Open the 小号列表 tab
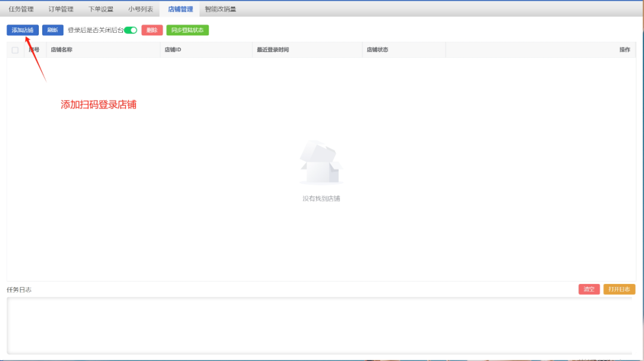The width and height of the screenshot is (644, 361). click(141, 9)
